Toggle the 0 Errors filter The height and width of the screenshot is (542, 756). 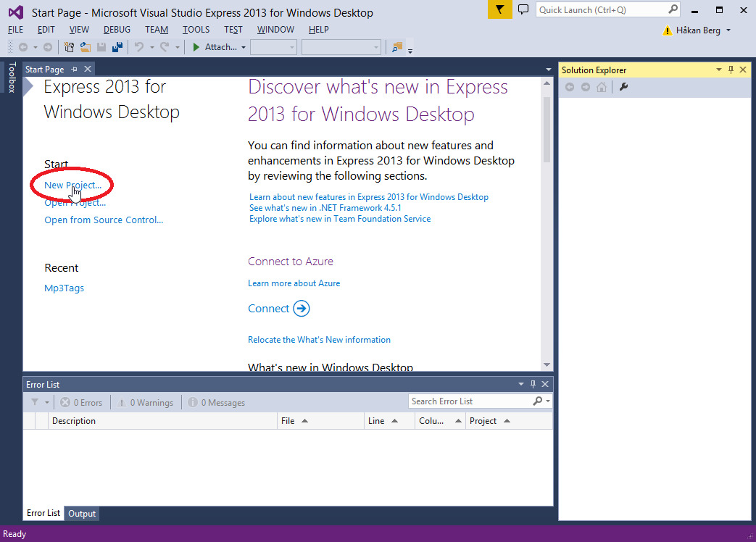(81, 402)
